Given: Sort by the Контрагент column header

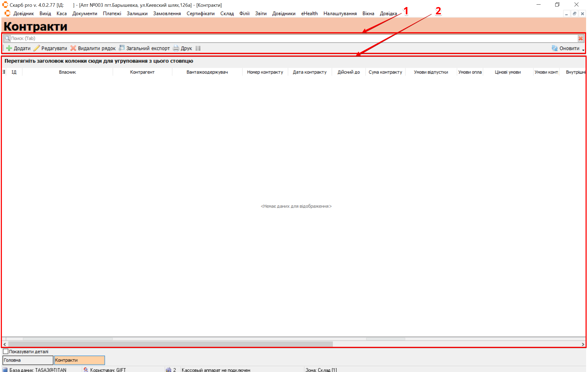Looking at the screenshot, I should [142, 72].
